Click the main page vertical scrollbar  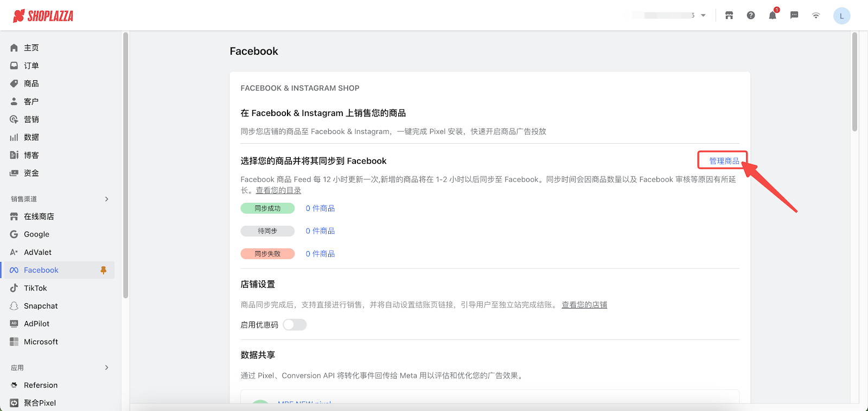point(854,81)
